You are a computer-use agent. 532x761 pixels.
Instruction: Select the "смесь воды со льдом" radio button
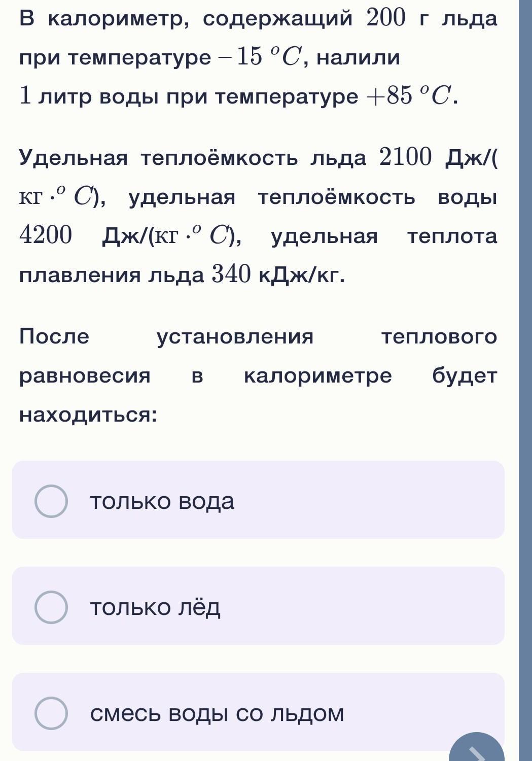click(x=51, y=713)
